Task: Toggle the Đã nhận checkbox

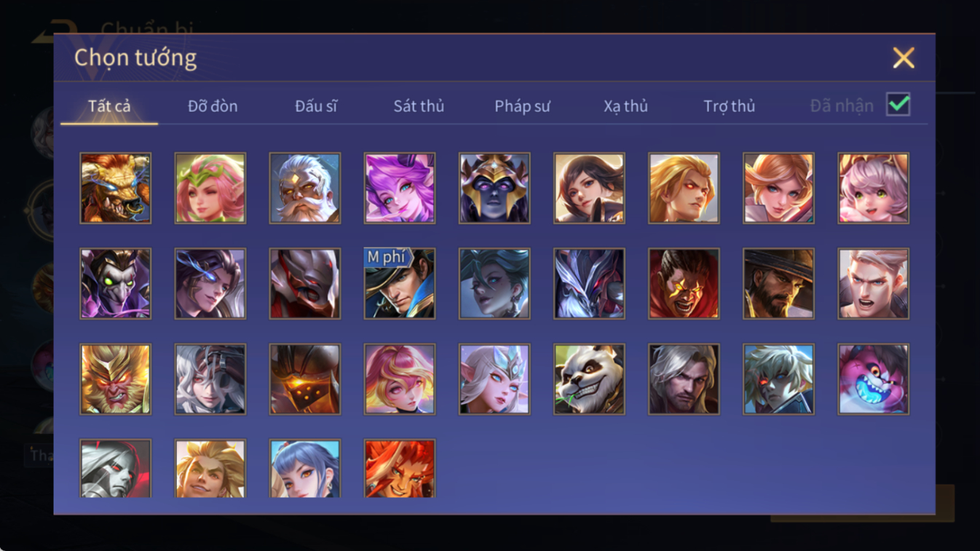Action: pos(898,105)
